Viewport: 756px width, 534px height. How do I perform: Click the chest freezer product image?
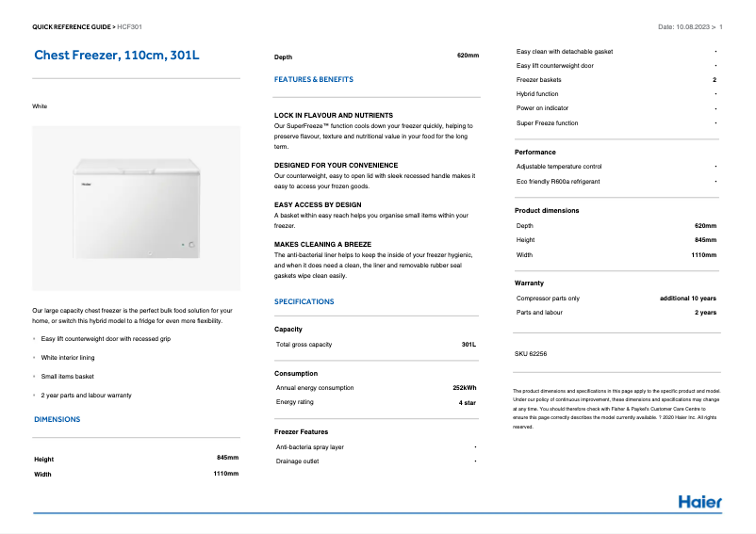click(136, 208)
